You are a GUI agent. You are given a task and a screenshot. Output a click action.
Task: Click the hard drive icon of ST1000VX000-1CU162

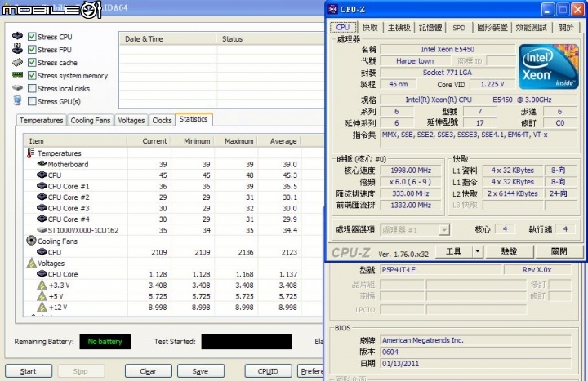(x=42, y=229)
